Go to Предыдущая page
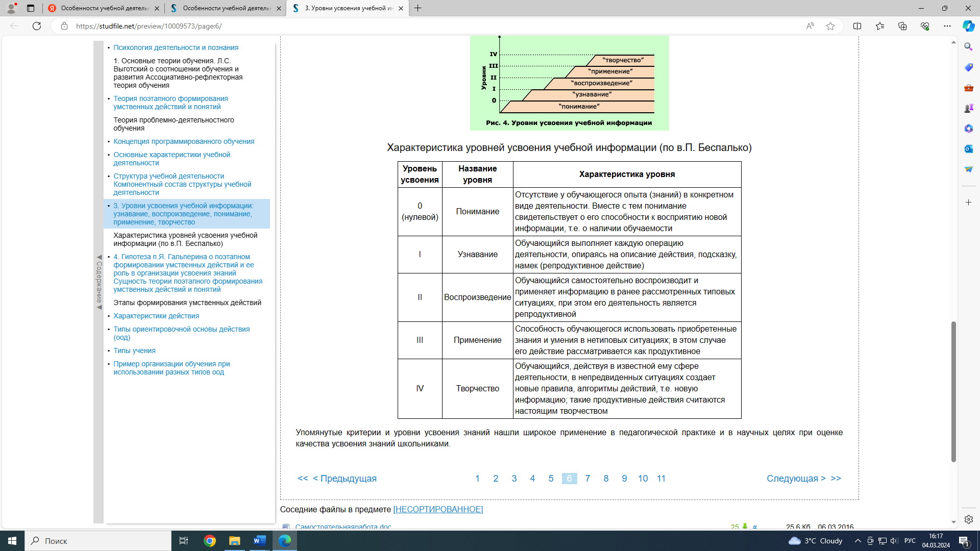Viewport: 980px width, 551px height. pyautogui.click(x=345, y=479)
